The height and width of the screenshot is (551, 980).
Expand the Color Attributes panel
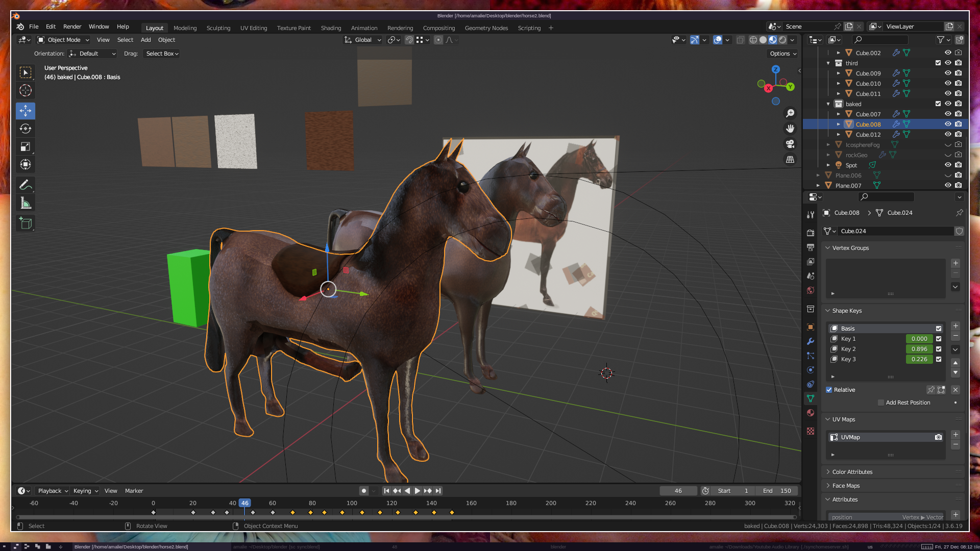(852, 472)
